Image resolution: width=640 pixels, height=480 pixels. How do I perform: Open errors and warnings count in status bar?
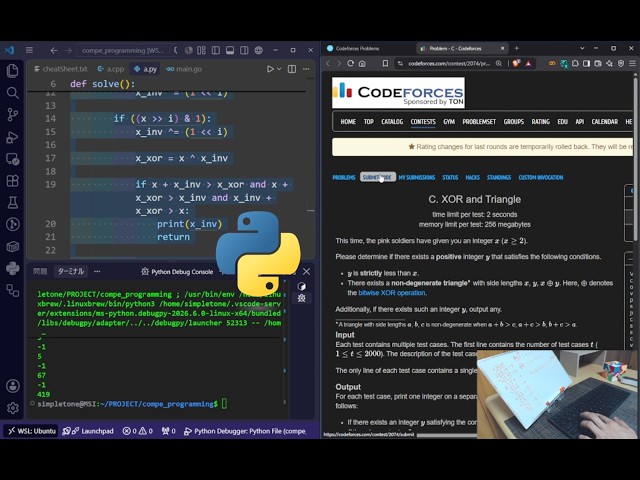tap(138, 431)
